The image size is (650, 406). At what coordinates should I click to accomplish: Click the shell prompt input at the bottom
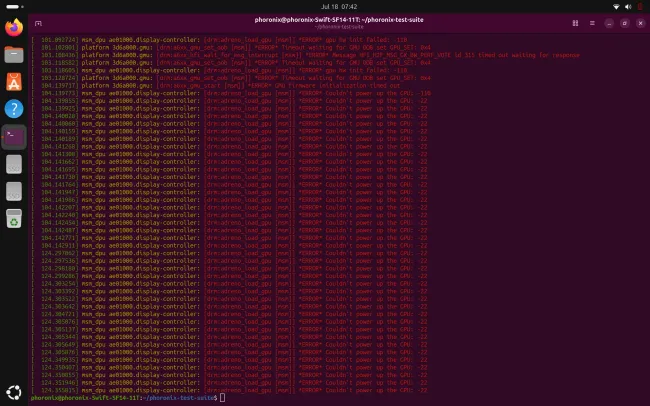[x=222, y=398]
